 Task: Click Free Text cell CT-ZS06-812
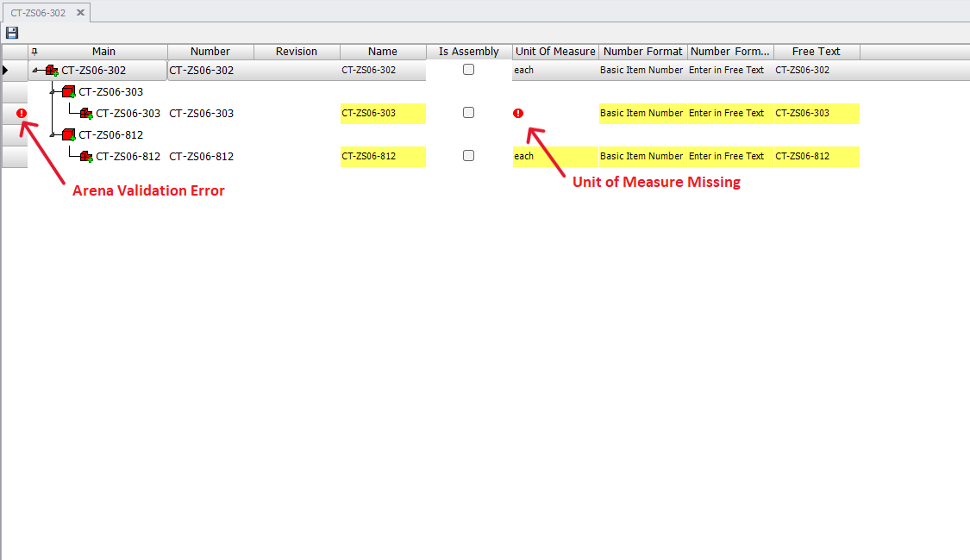pyautogui.click(x=817, y=157)
